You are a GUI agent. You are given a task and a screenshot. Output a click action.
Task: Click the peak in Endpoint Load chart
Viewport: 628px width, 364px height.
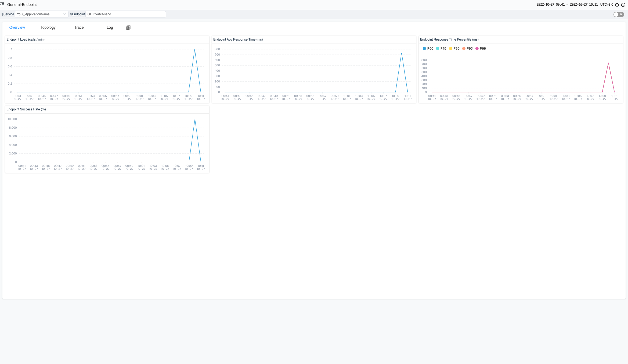[195, 49]
